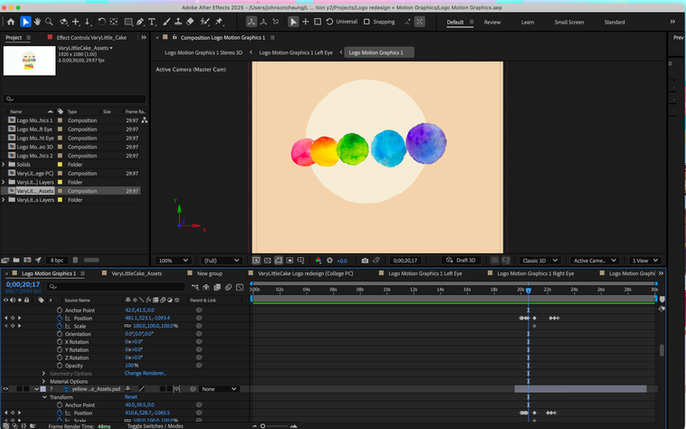Image resolution: width=686 pixels, height=429 pixels.
Task: Switch to Small Screen workspace
Action: pyautogui.click(x=569, y=22)
